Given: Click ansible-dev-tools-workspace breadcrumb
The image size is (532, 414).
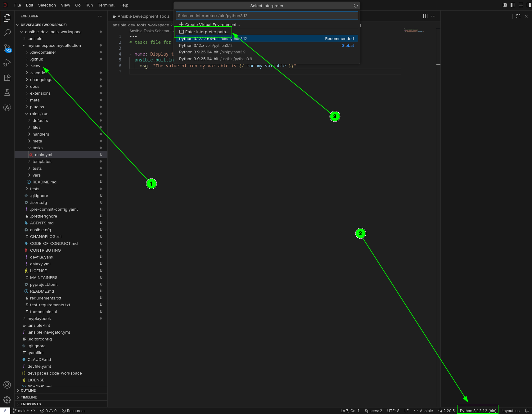Looking at the screenshot, I should coord(141,25).
